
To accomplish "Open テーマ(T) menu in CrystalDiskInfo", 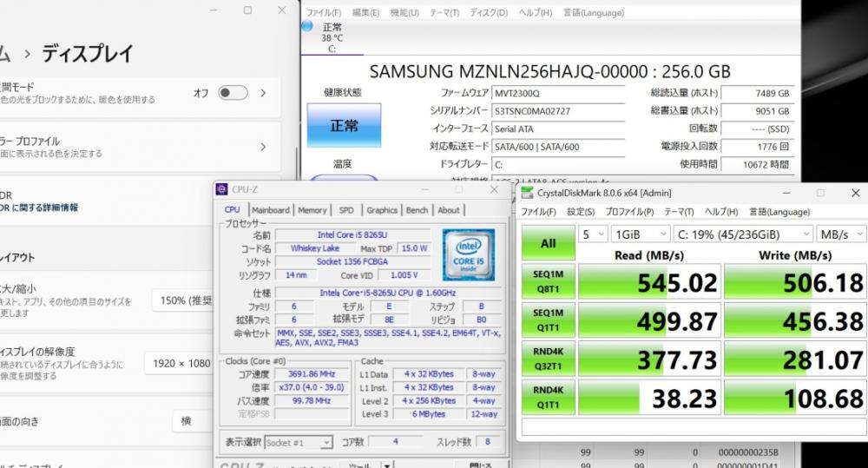I will pyautogui.click(x=444, y=12).
